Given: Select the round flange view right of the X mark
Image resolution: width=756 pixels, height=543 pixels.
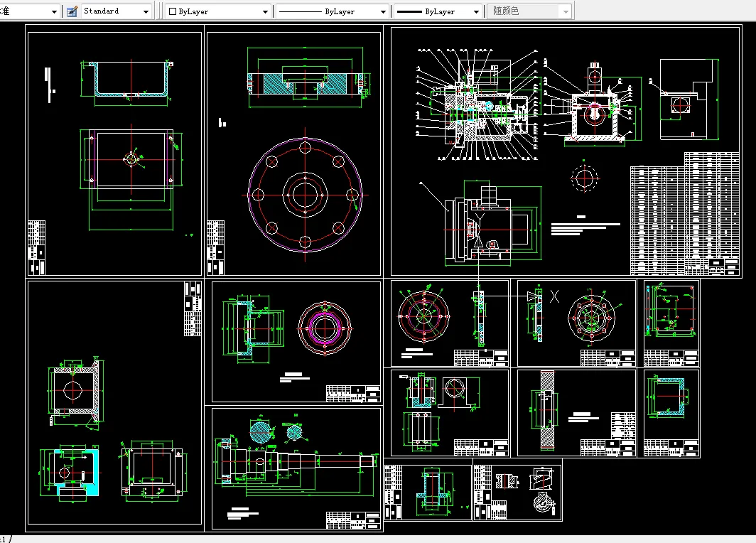Looking at the screenshot, I should click(591, 317).
